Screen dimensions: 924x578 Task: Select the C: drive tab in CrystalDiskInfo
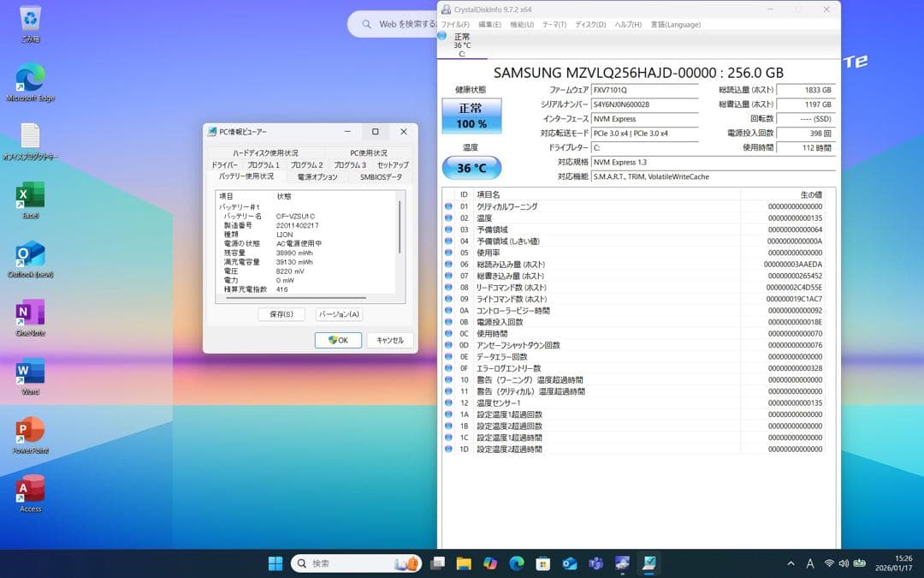[462, 43]
